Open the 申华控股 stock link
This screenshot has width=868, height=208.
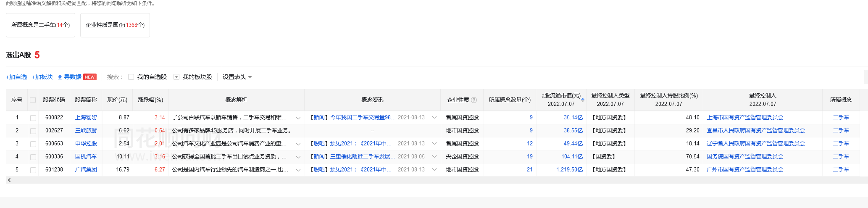click(x=86, y=144)
